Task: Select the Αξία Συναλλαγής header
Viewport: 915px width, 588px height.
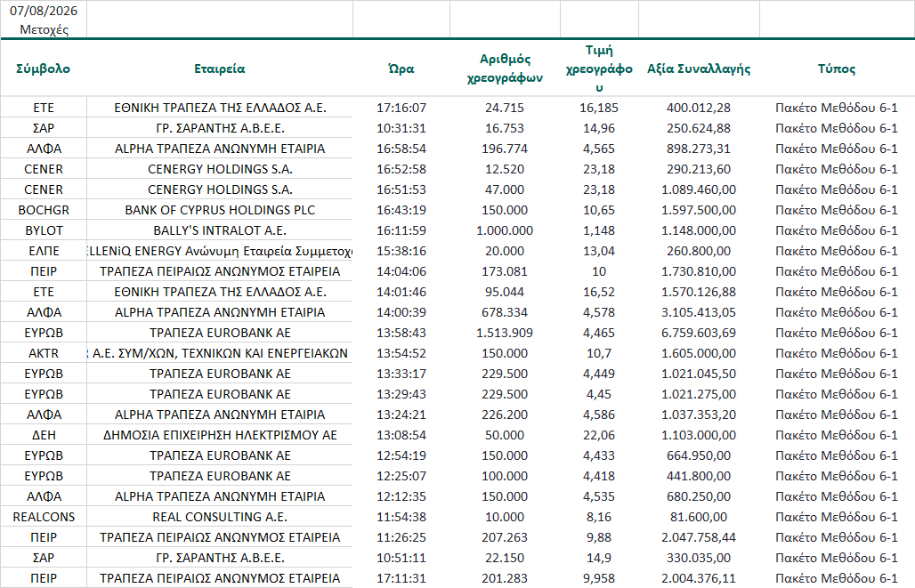Action: [x=699, y=68]
